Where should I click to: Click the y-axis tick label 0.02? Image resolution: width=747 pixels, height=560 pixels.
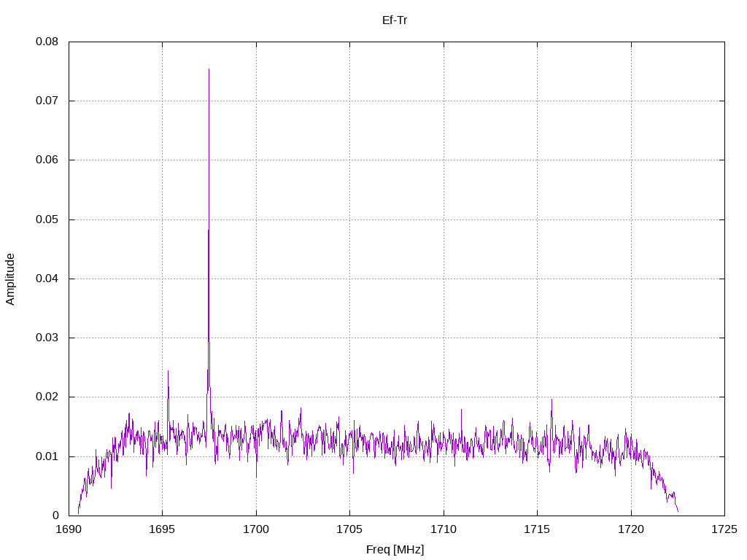[47, 397]
